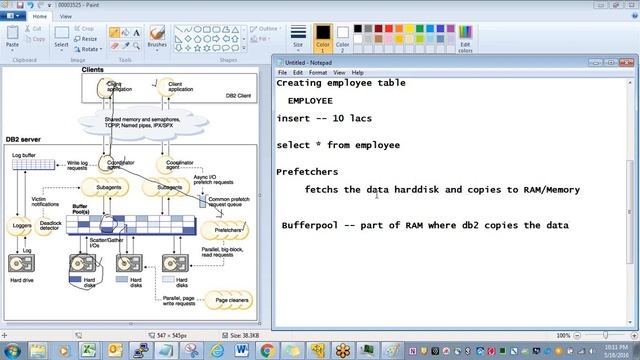
Task: Open the Resize dialog from the Image group
Action: click(86, 39)
